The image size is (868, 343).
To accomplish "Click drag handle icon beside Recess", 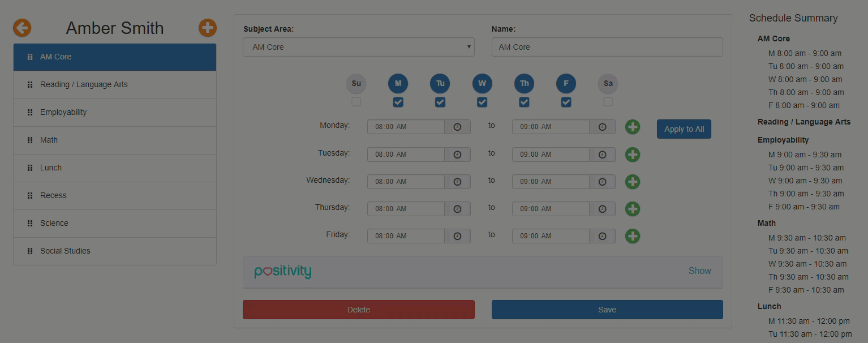I will tap(30, 196).
